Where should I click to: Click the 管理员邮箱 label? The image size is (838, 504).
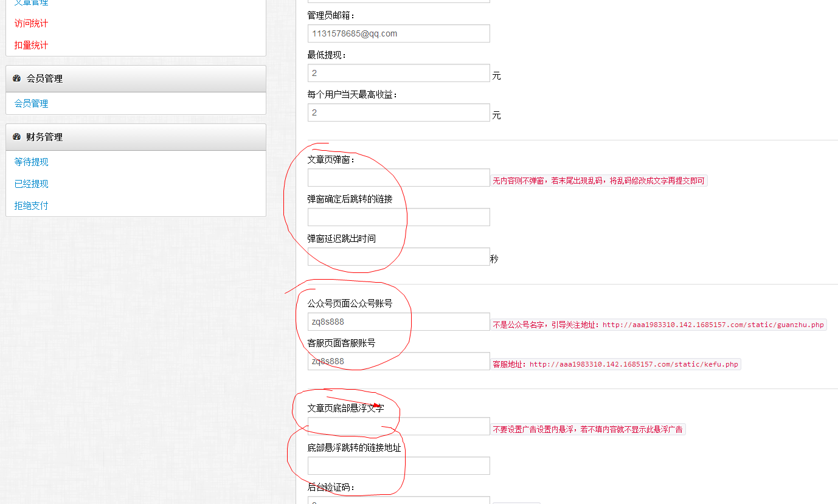(x=331, y=15)
